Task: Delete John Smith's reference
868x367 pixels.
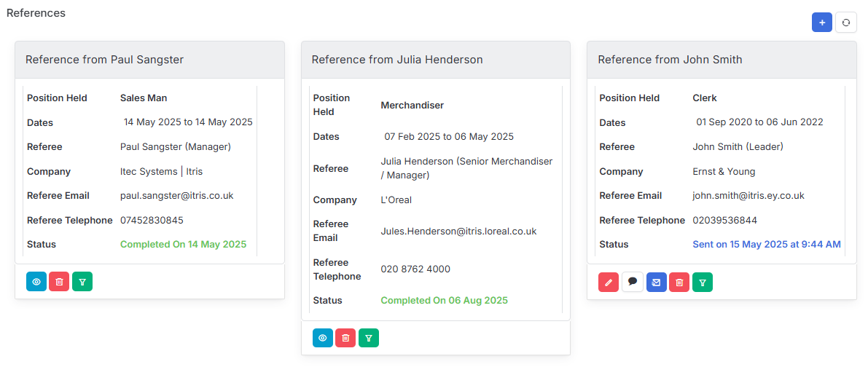Action: [x=679, y=282]
